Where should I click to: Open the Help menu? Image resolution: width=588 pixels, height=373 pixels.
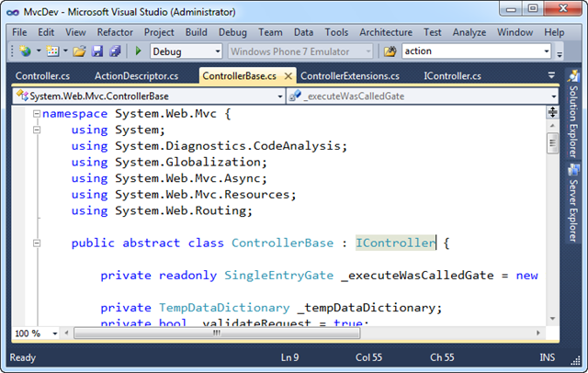pyautogui.click(x=554, y=32)
